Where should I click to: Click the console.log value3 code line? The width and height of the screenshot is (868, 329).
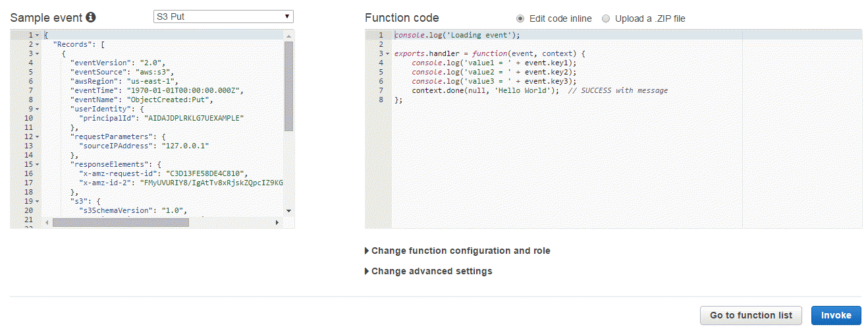494,81
